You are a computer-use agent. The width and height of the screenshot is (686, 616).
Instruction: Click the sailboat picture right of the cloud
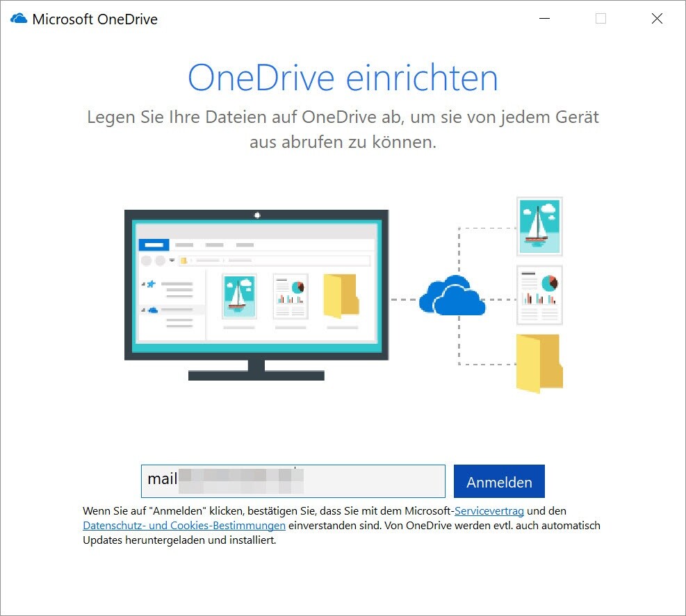click(x=539, y=226)
